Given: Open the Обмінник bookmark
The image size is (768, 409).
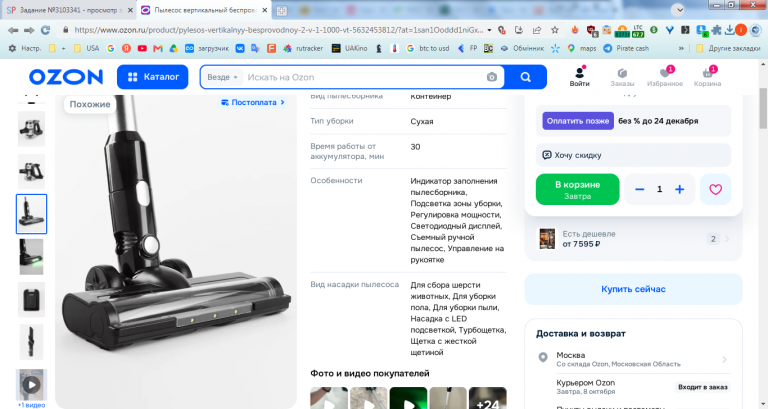Looking at the screenshot, I should (x=522, y=48).
